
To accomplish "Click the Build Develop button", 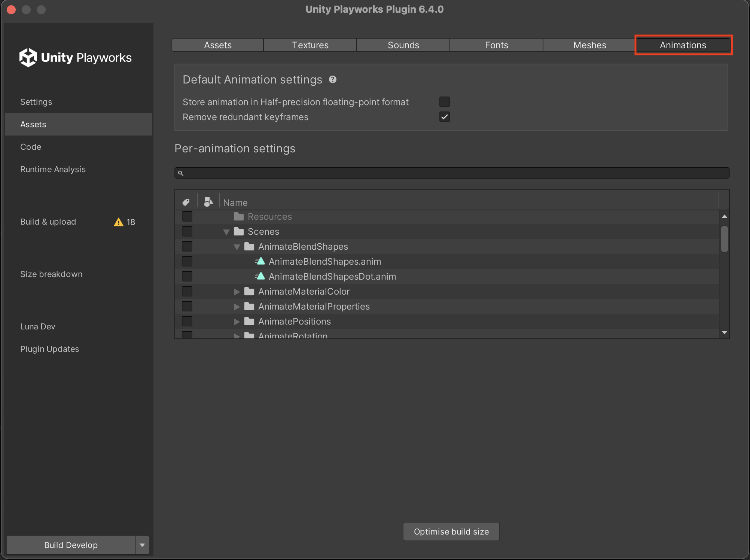I will (71, 545).
